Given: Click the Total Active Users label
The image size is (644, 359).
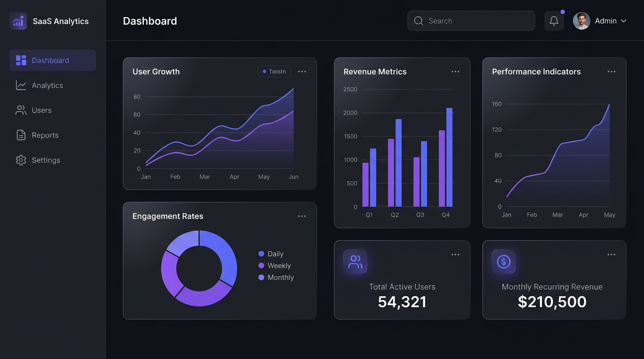Looking at the screenshot, I should (402, 287).
